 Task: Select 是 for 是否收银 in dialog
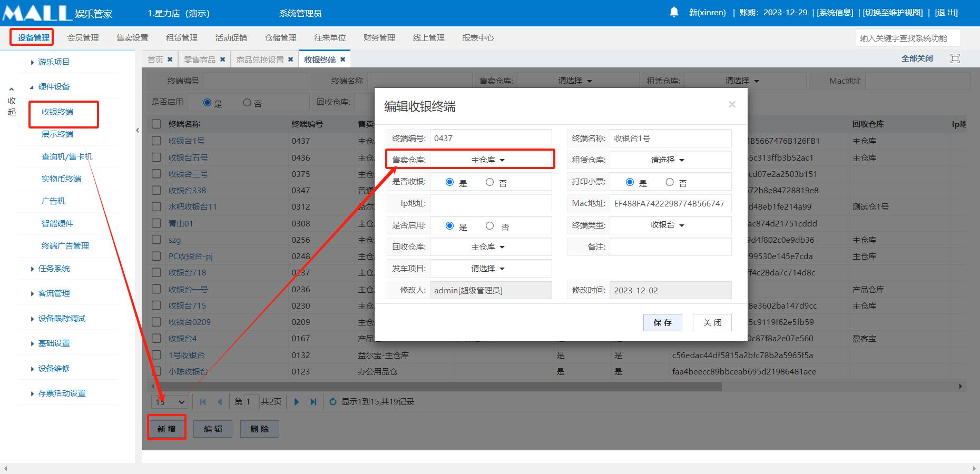pyautogui.click(x=449, y=182)
